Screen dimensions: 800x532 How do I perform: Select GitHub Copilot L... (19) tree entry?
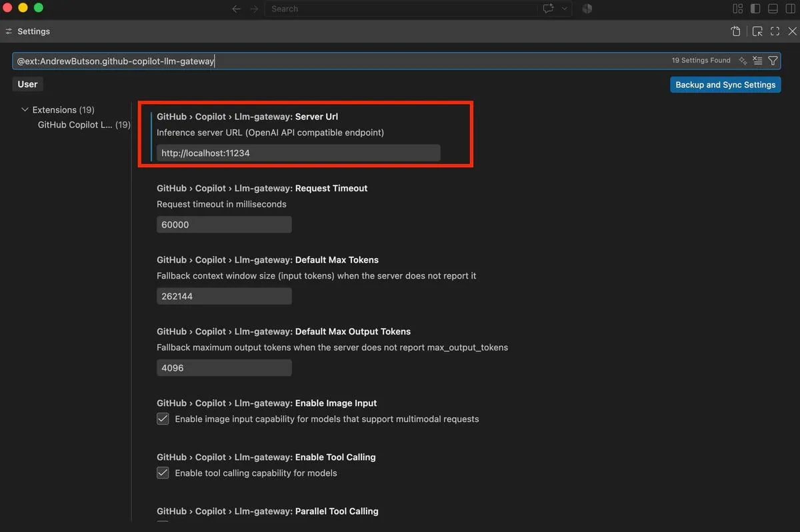[84, 125]
